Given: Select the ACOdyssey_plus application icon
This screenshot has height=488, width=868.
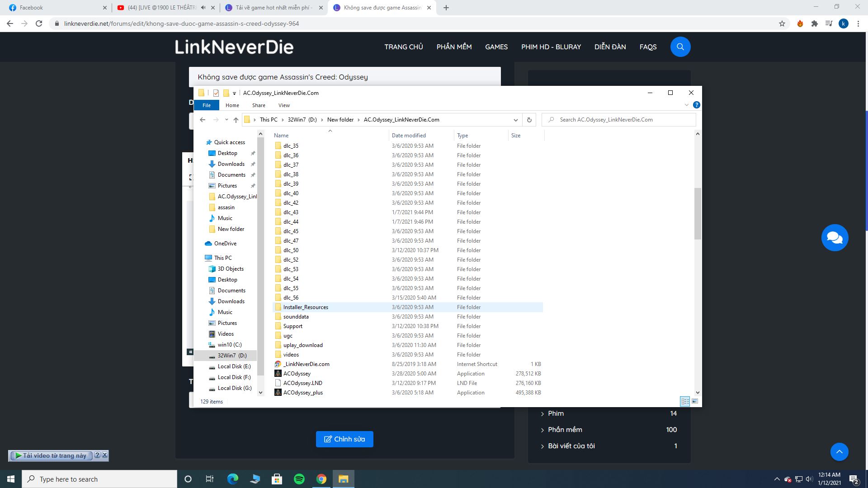Looking at the screenshot, I should (278, 393).
